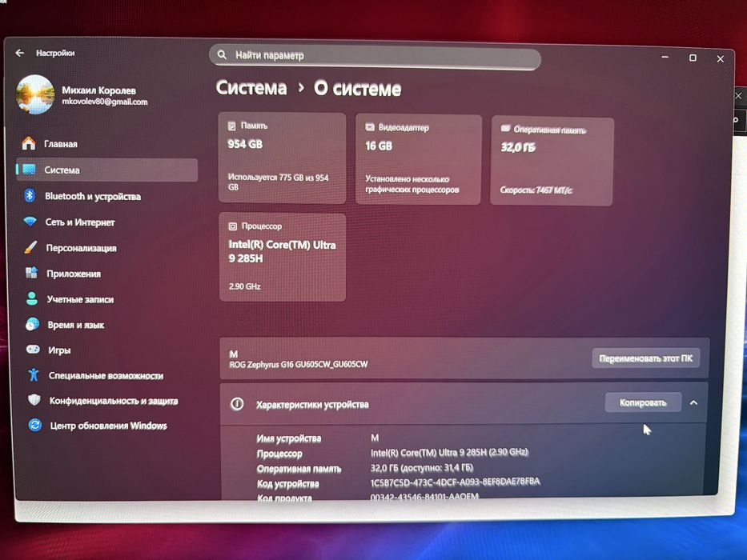747x560 pixels.
Task: Click the Видеоадаптер card icon
Action: (x=370, y=127)
